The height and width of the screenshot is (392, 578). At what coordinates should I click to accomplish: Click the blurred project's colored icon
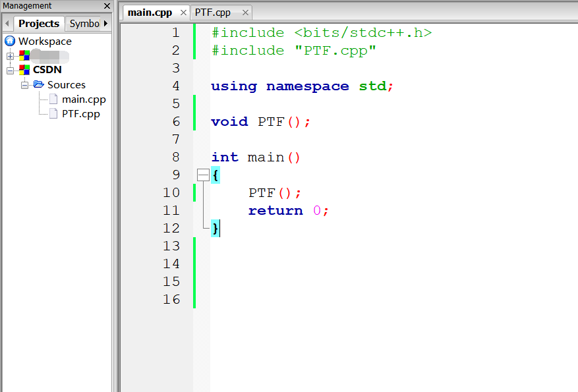click(24, 55)
